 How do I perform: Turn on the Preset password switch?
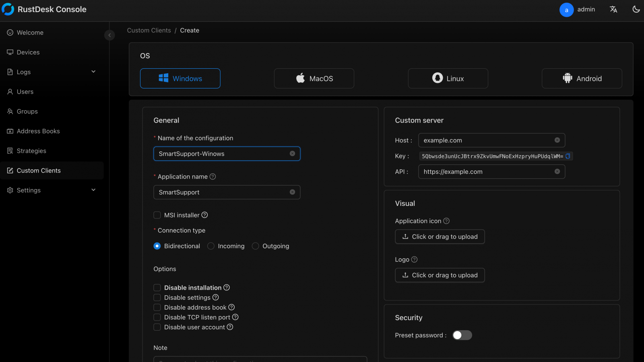pyautogui.click(x=462, y=335)
